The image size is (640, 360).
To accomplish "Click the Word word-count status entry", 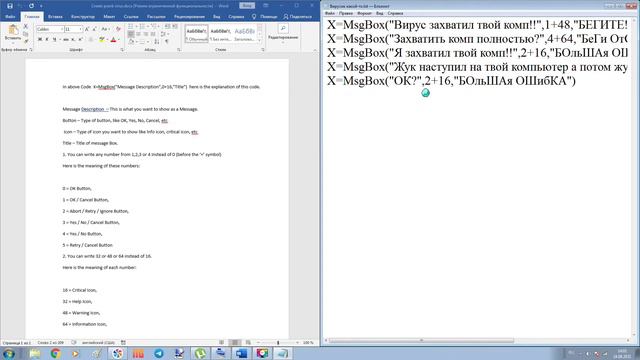I will 51,342.
